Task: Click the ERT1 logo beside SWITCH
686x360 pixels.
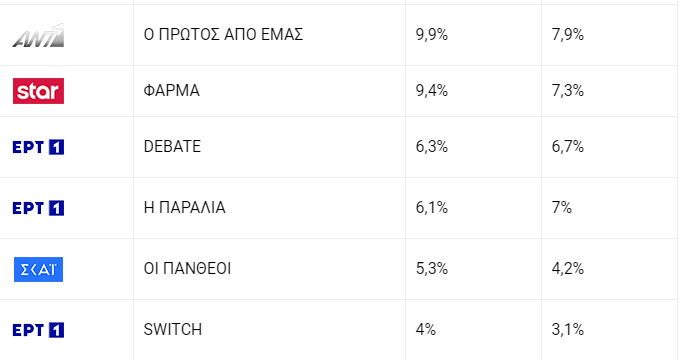Action: [x=38, y=330]
